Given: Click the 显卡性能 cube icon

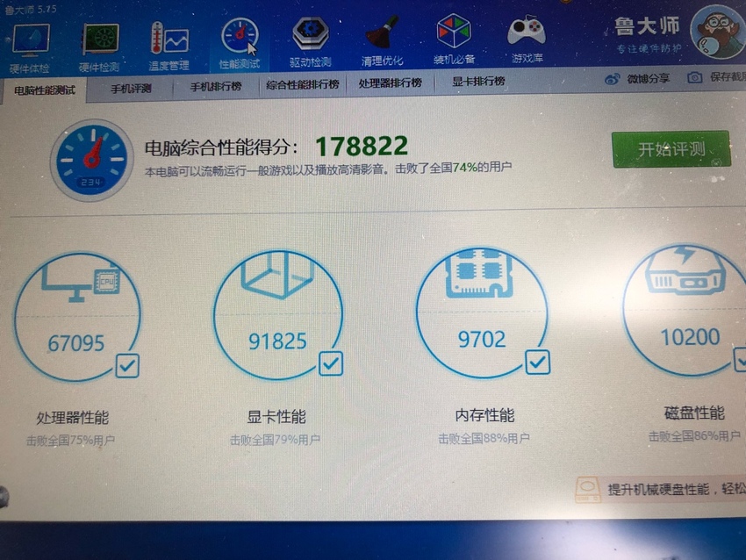Looking at the screenshot, I should pos(277,275).
